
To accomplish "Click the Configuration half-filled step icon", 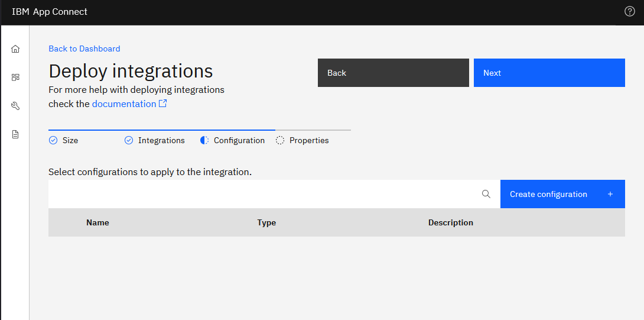I will [x=204, y=140].
